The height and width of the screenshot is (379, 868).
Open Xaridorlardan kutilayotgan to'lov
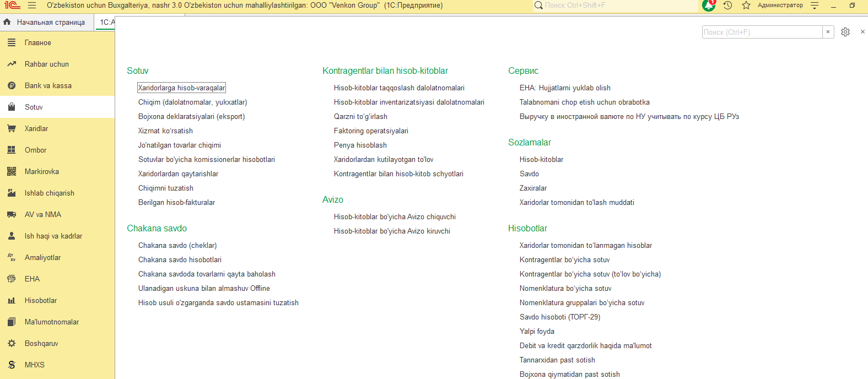pyautogui.click(x=384, y=159)
